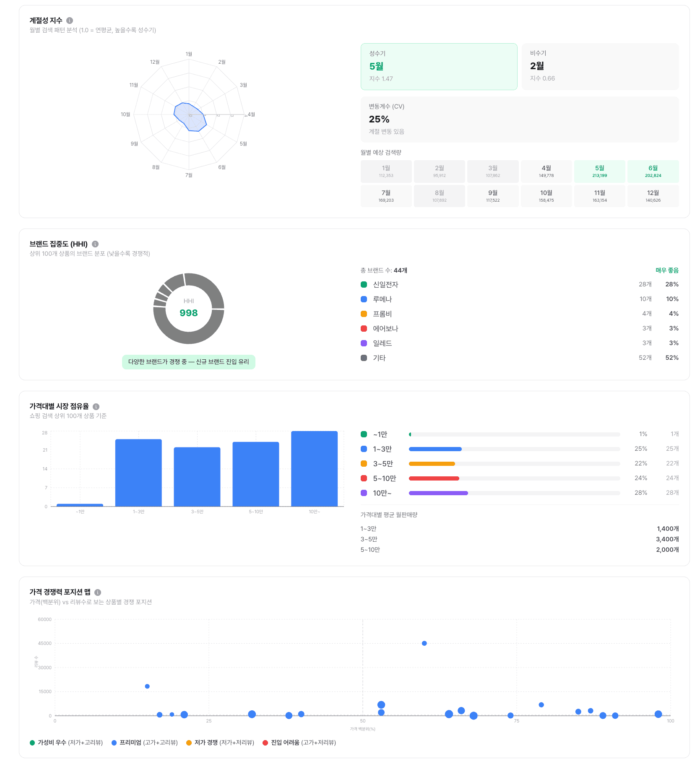Click the 10만~ bar in chart
This screenshot has height=764, width=700.
[x=315, y=469]
